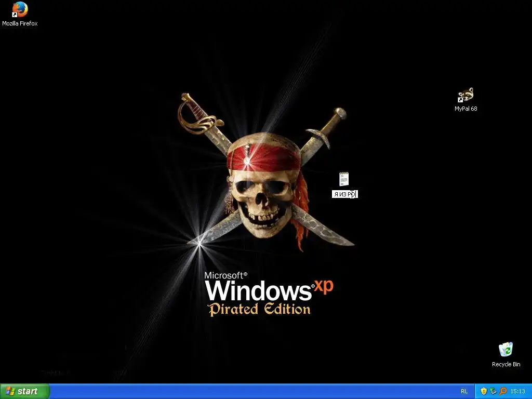Select the MyPal 68 raccoon shortcut icon
This screenshot has width=532, height=399.
pyautogui.click(x=465, y=95)
